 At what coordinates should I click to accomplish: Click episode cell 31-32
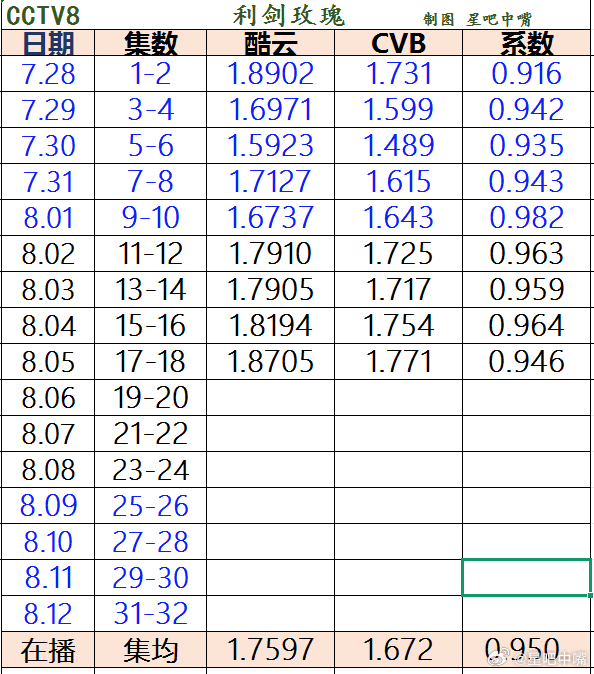[150, 613]
